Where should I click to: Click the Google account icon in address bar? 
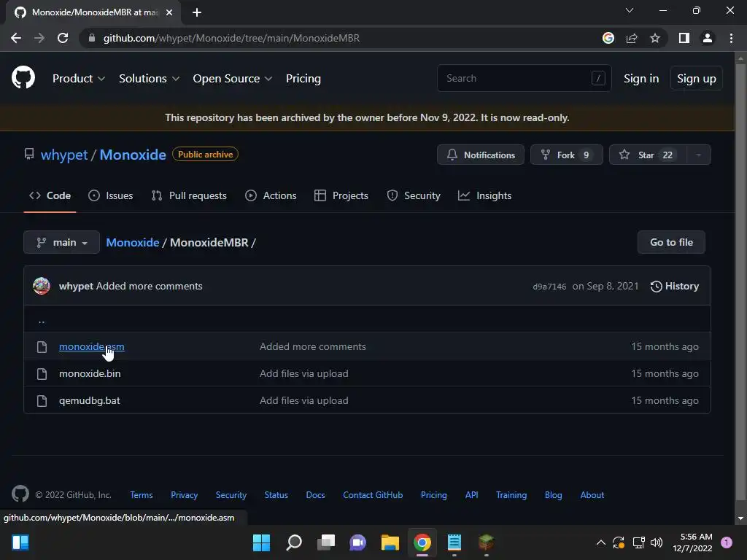[608, 38]
